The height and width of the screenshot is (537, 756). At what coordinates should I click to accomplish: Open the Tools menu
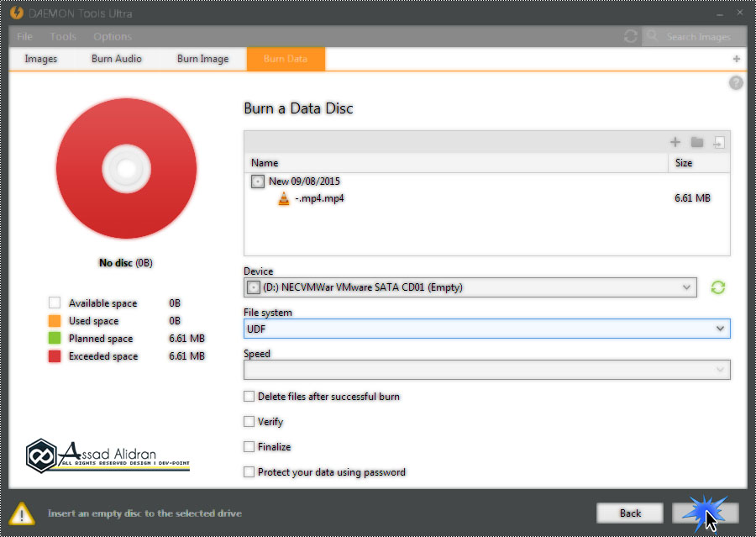pyautogui.click(x=63, y=37)
